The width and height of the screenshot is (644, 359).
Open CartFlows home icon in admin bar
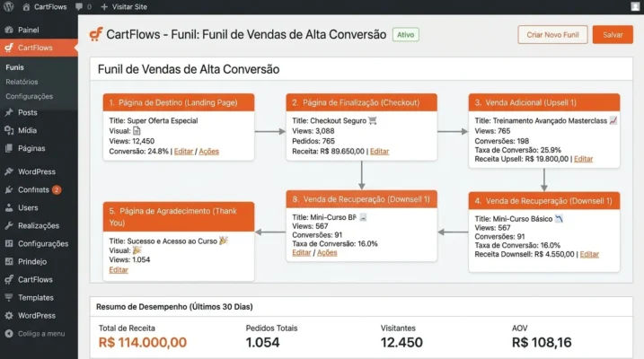[x=26, y=7]
